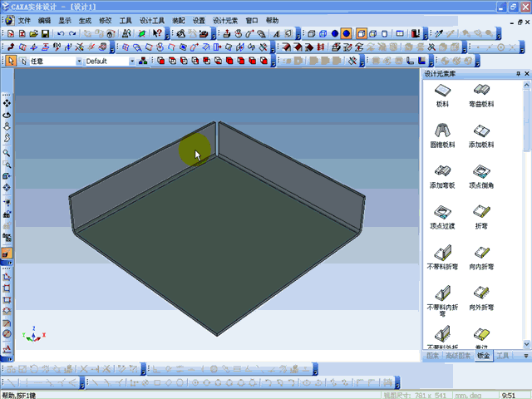Open the 窗口 menu
Image resolution: width=532 pixels, height=399 pixels.
(x=252, y=21)
